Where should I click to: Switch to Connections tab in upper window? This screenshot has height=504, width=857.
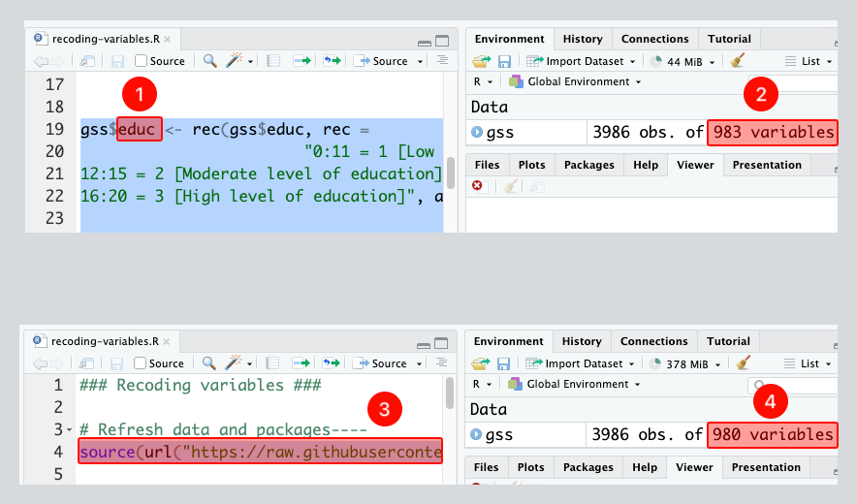pos(654,39)
